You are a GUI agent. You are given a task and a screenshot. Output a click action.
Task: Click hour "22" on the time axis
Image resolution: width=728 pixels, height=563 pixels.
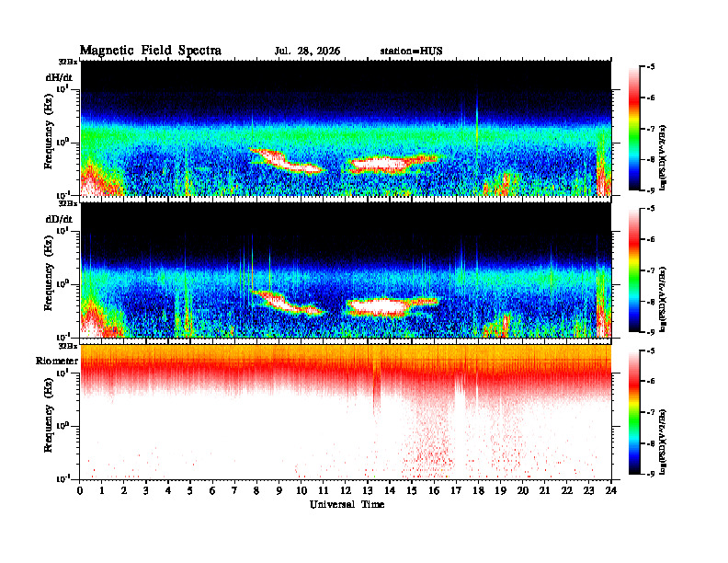pyautogui.click(x=567, y=491)
